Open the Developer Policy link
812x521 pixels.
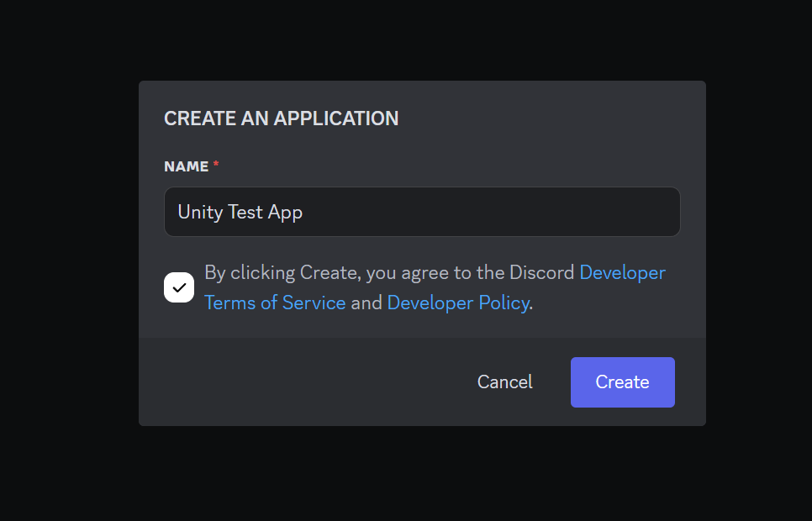point(458,303)
